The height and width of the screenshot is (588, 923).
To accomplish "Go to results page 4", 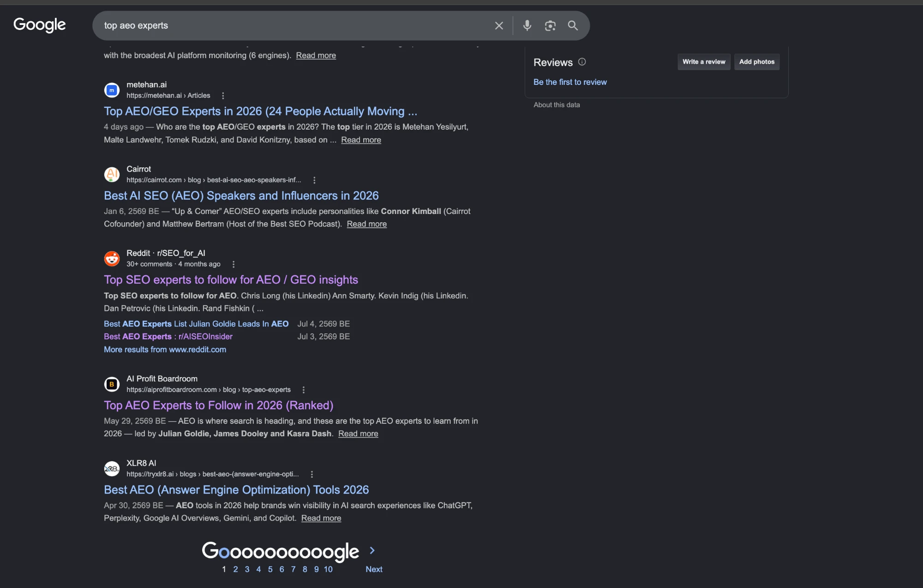I will point(258,570).
